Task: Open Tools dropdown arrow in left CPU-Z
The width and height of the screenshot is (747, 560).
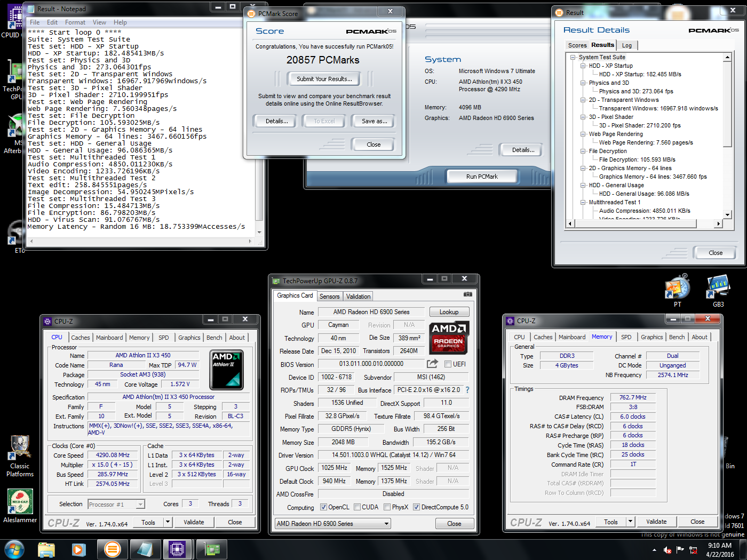Action: [168, 522]
